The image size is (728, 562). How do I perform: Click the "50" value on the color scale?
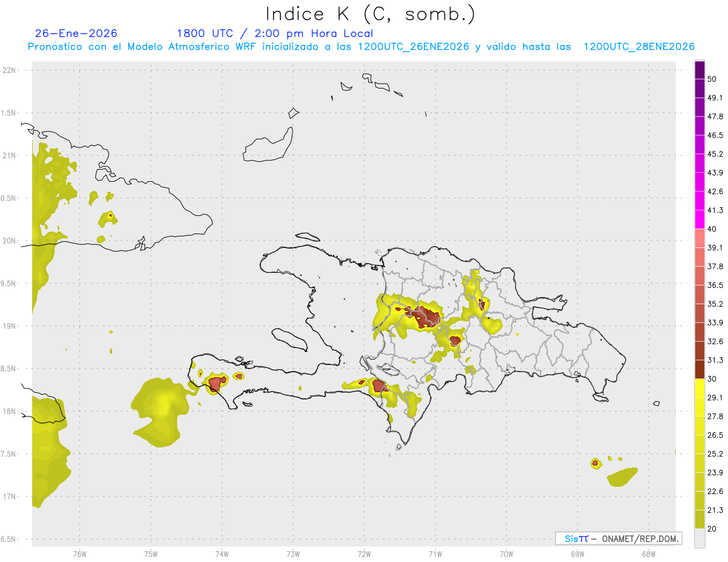712,79
